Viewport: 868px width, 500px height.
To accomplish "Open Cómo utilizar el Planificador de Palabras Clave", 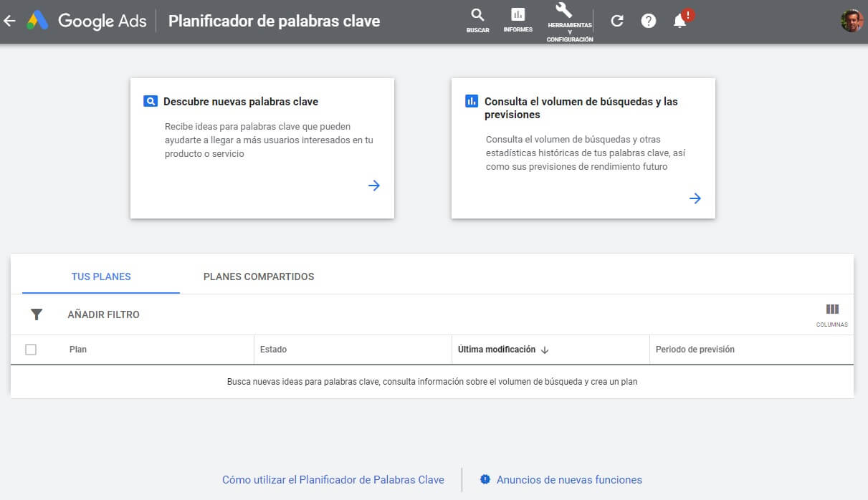I will [333, 480].
